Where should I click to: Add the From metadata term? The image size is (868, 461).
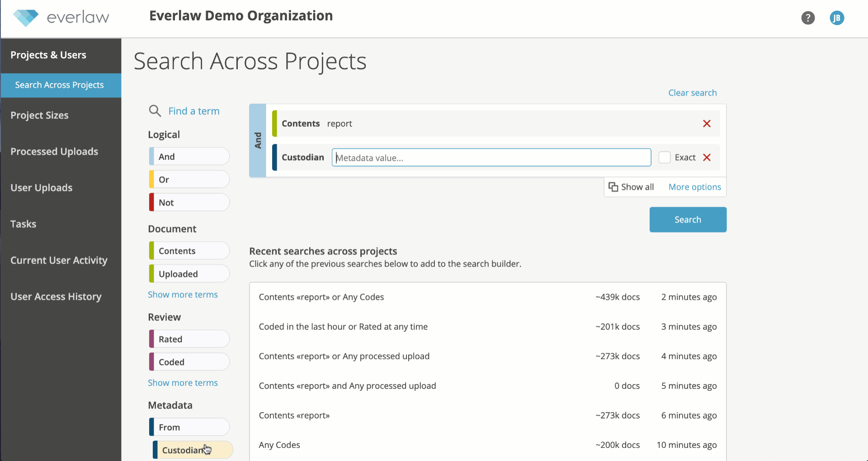(x=189, y=427)
